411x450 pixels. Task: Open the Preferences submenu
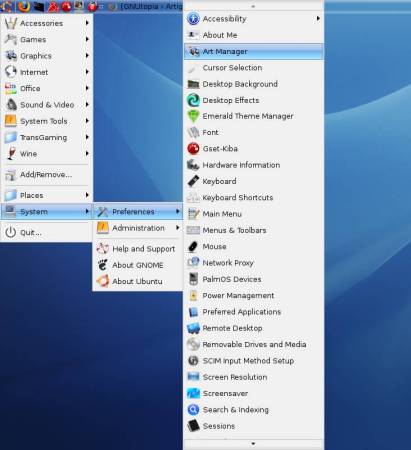138,212
